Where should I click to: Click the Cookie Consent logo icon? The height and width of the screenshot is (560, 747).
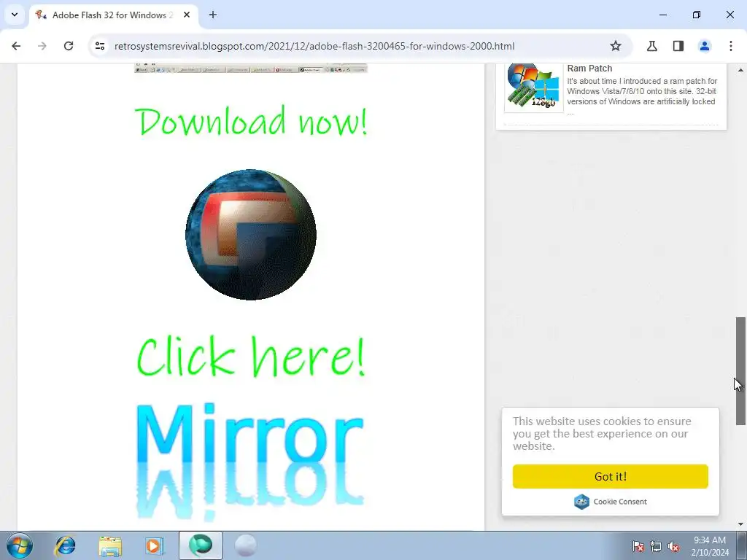[x=581, y=502]
